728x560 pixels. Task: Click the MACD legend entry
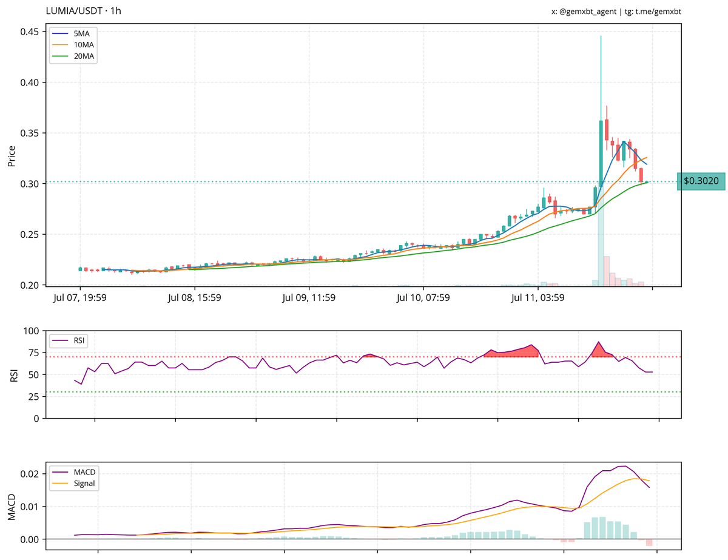pyautogui.click(x=74, y=472)
